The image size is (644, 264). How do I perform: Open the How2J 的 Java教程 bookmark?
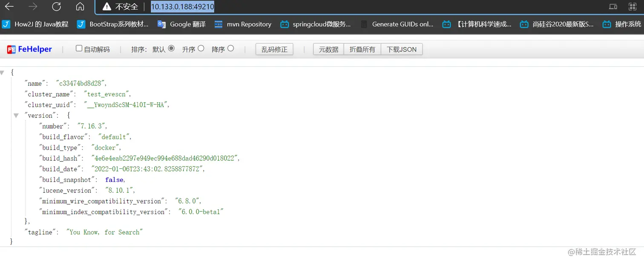pyautogui.click(x=35, y=24)
